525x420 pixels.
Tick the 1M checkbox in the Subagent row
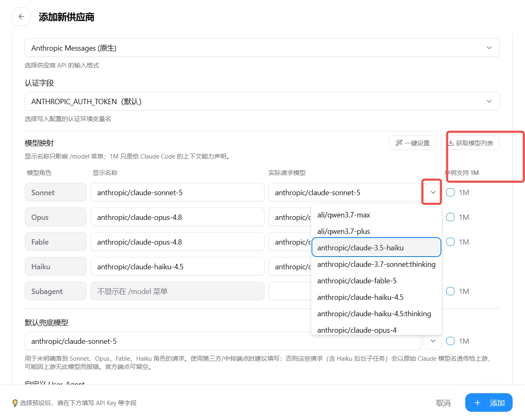[450, 291]
